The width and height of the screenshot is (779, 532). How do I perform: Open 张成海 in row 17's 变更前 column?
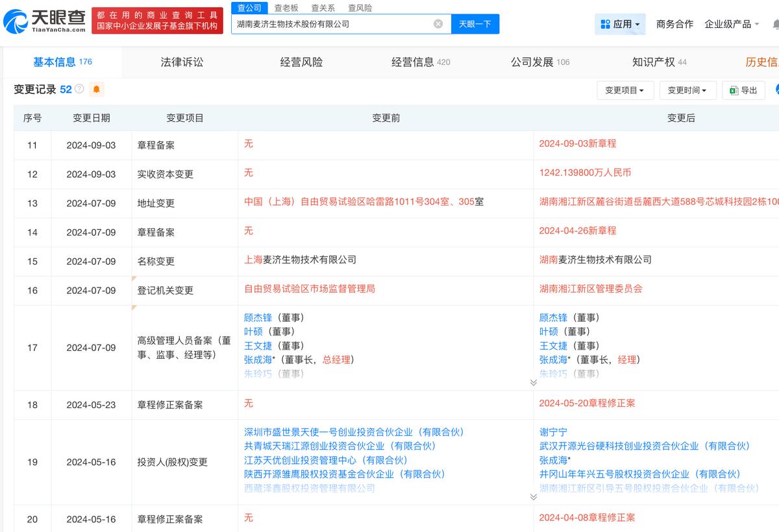pos(258,360)
